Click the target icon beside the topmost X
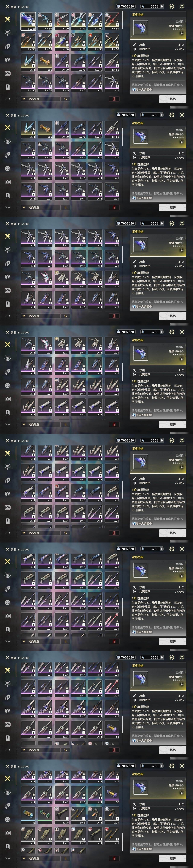This screenshot has width=193, height=868. coord(172,6)
